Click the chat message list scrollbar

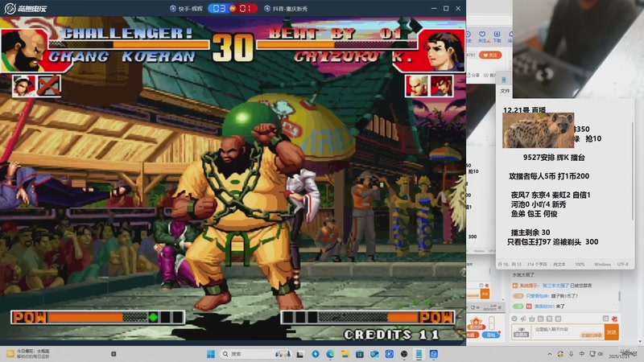pos(619,296)
